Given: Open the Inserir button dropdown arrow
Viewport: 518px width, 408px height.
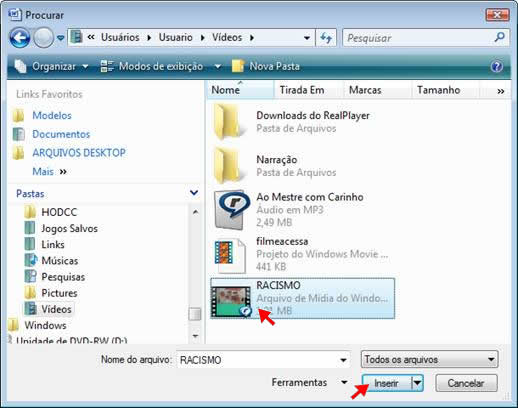Looking at the screenshot, I should click(x=417, y=383).
